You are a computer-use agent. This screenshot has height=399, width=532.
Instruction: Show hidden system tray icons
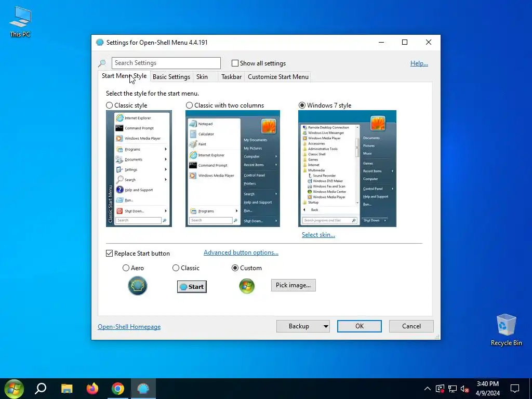(428, 389)
